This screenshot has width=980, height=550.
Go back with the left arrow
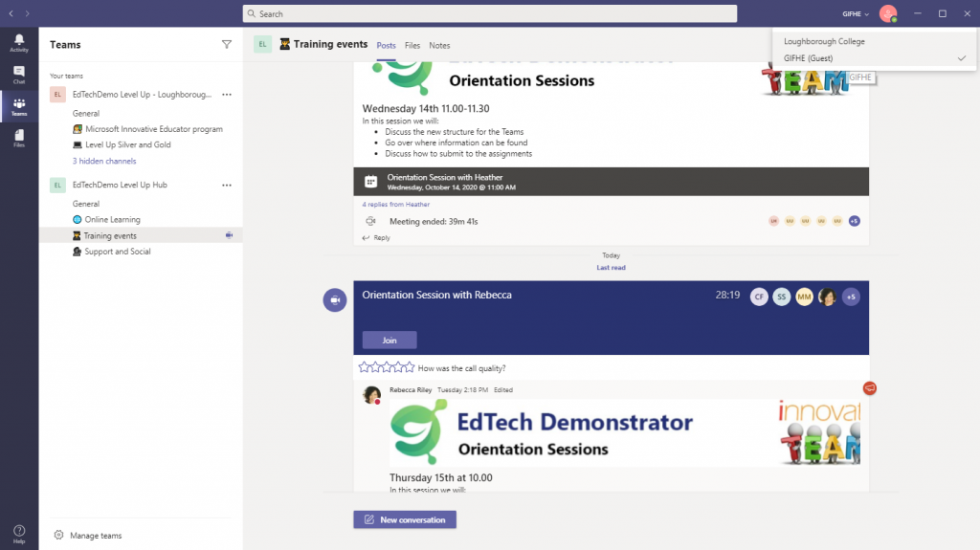(x=11, y=13)
